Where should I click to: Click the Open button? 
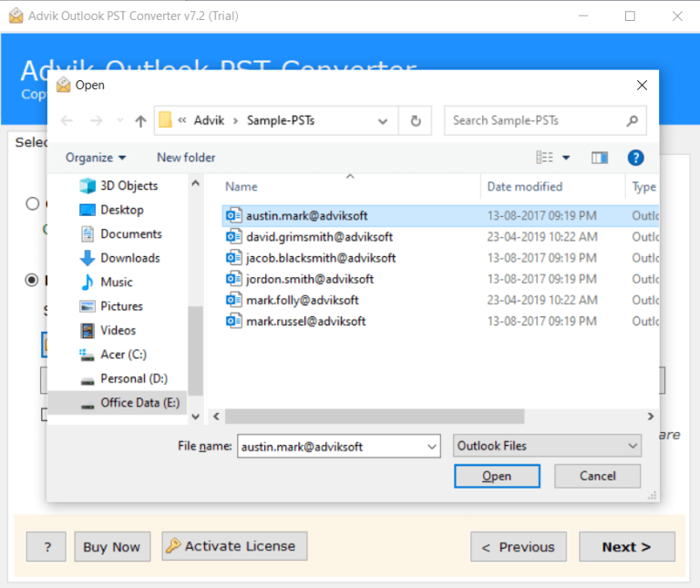click(497, 476)
